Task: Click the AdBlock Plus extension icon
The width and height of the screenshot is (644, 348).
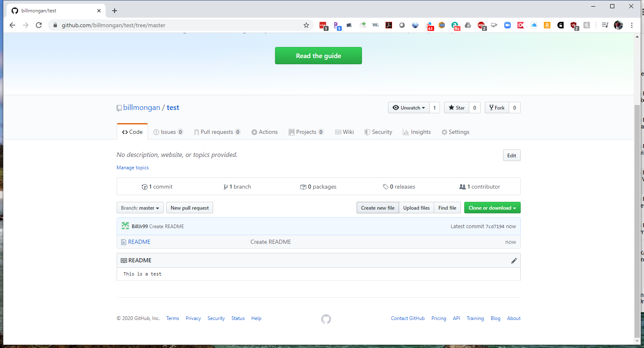Action: [x=481, y=25]
